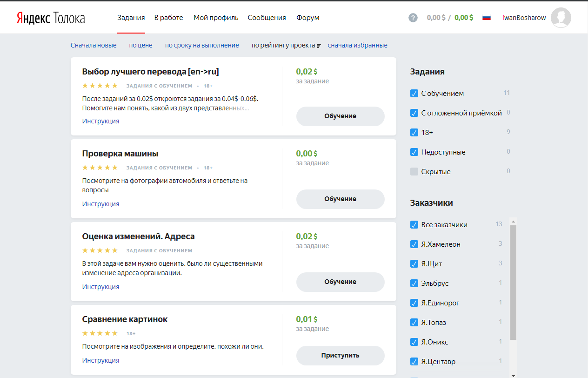588x378 pixels.
Task: Click the green account balance amount
Action: coord(464,18)
